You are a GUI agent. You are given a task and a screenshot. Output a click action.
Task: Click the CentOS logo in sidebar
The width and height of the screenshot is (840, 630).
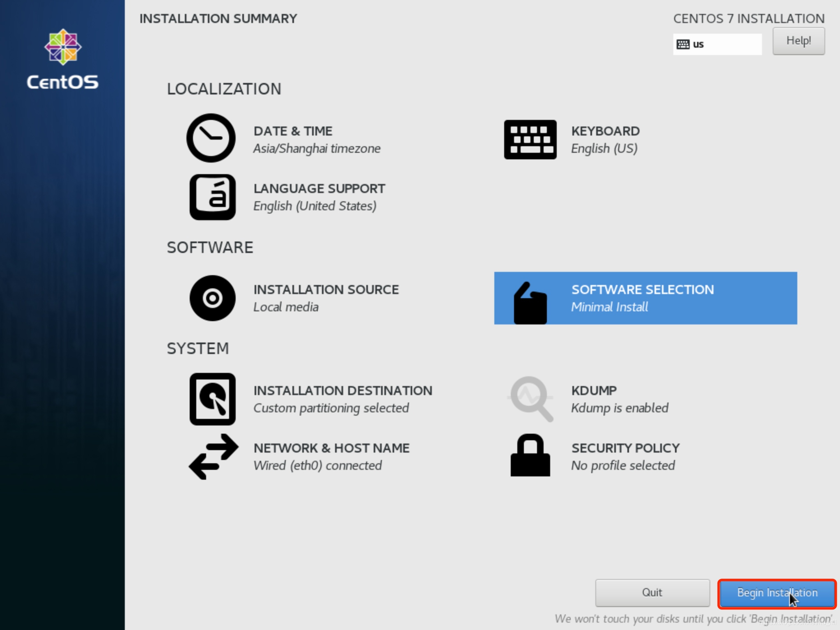[62, 59]
